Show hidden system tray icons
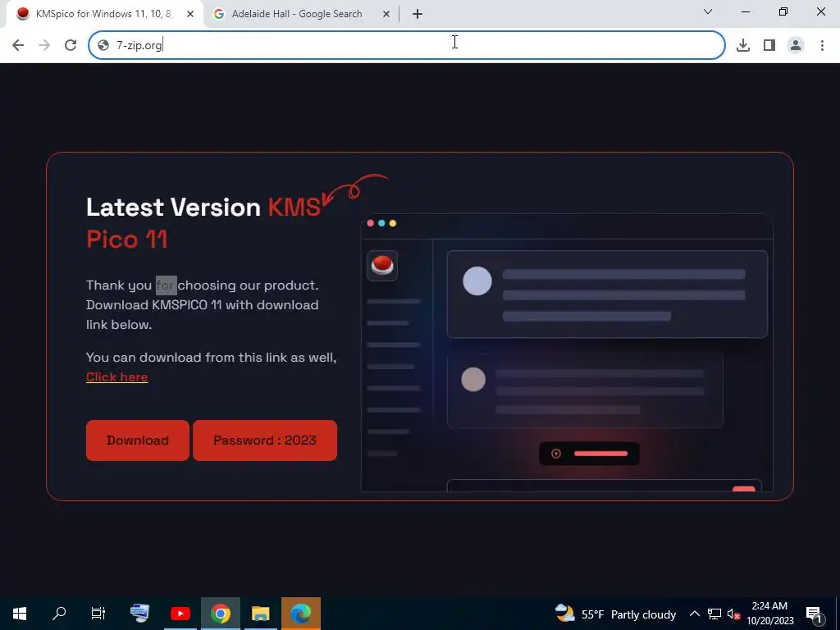840x630 pixels. pos(694,614)
